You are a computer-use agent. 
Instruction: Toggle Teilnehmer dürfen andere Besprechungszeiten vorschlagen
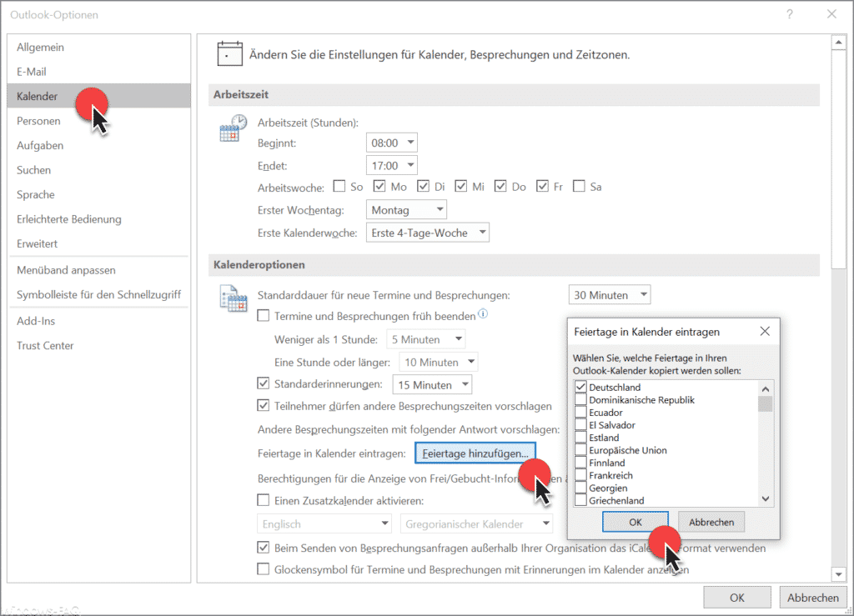pos(263,405)
